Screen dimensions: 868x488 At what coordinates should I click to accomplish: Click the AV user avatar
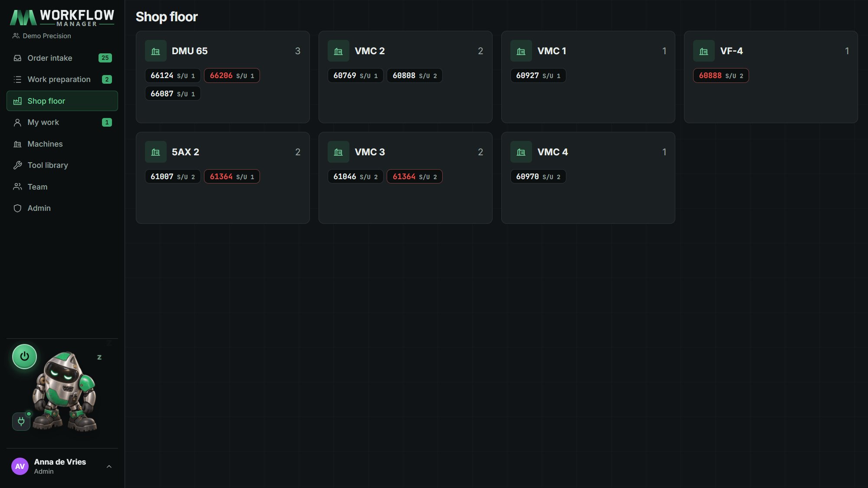pos(20,466)
